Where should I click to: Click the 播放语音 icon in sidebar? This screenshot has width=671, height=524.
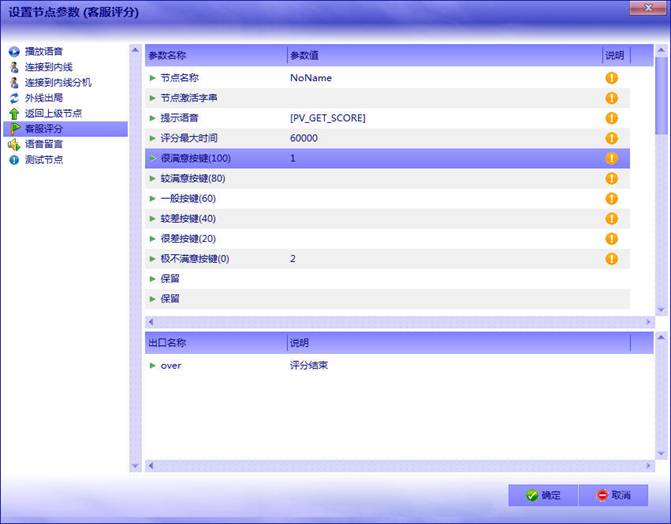[x=14, y=51]
